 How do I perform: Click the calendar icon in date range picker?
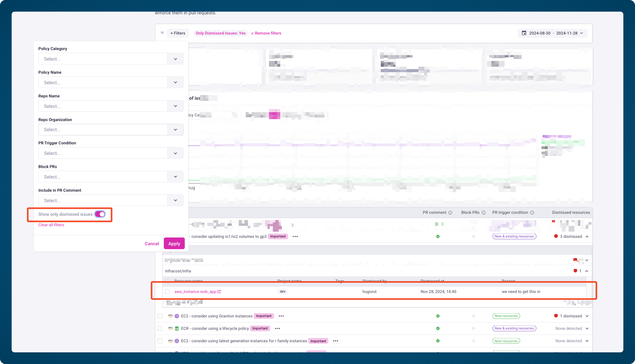point(524,33)
